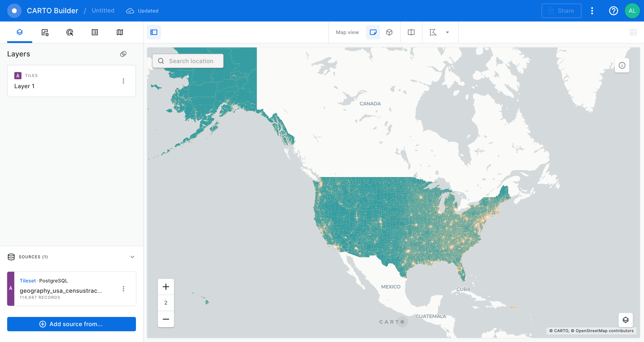
Task: Click Add source from button
Action: pyautogui.click(x=72, y=324)
